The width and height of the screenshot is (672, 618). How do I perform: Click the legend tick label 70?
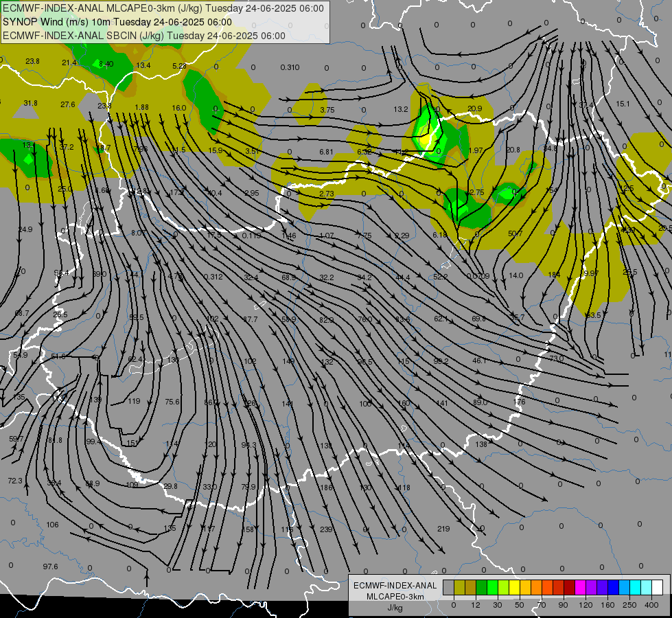[x=542, y=605]
